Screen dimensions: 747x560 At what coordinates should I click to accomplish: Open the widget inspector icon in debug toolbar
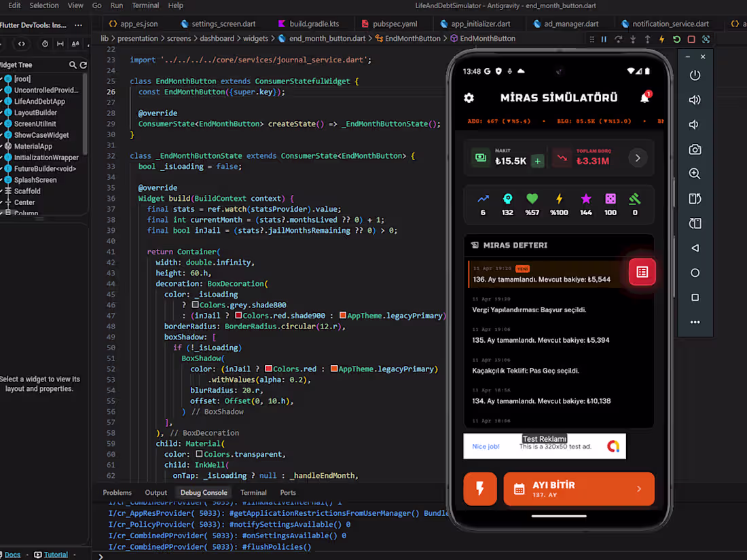pyautogui.click(x=706, y=39)
